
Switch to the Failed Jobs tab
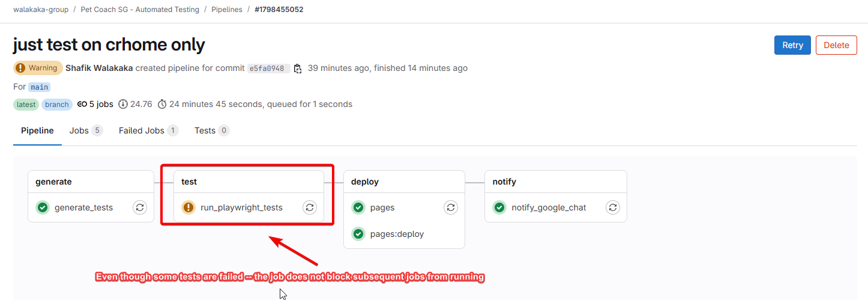click(148, 130)
